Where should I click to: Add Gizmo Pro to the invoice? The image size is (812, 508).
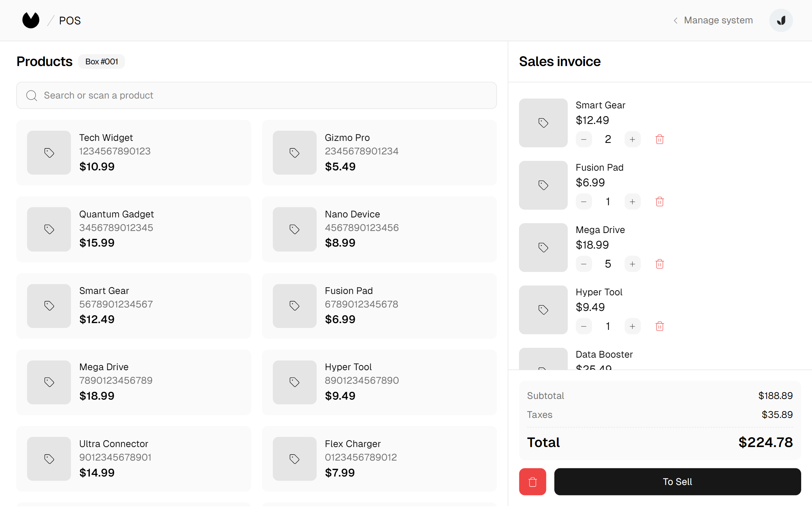click(379, 153)
